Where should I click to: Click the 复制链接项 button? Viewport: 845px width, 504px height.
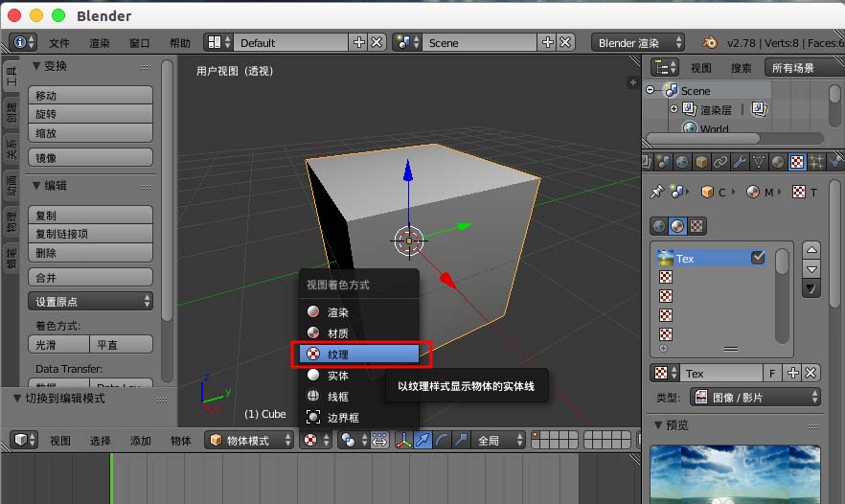point(90,234)
